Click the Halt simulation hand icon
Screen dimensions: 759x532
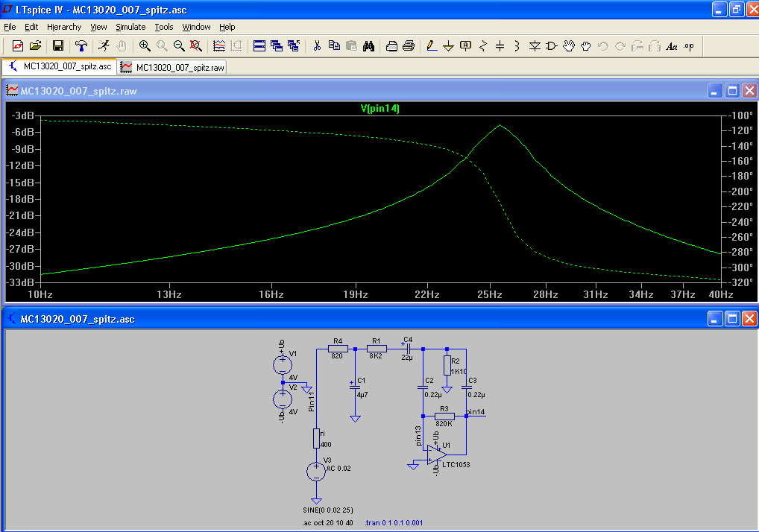(x=121, y=46)
